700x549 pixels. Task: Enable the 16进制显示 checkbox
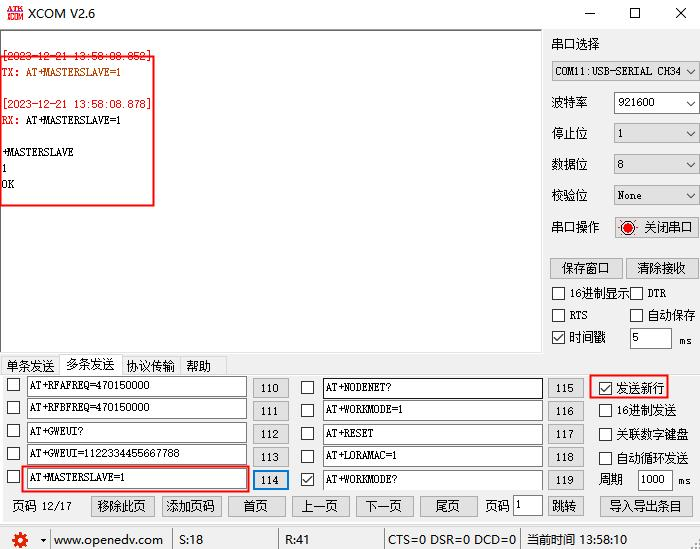[x=558, y=293]
